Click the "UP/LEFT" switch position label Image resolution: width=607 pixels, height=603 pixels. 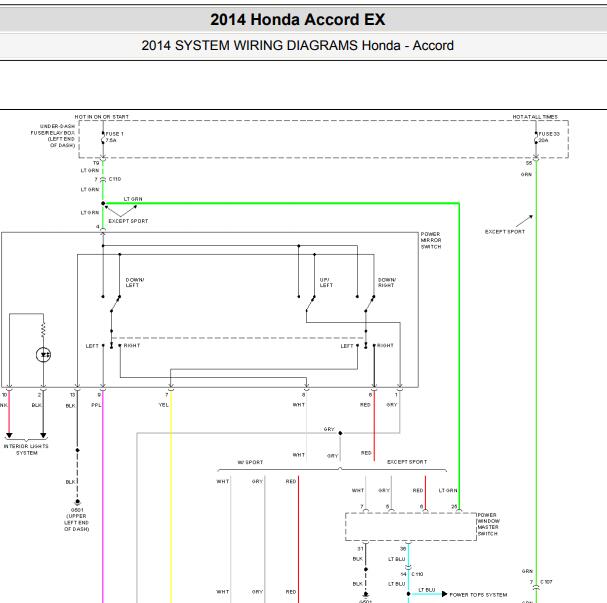tap(326, 283)
